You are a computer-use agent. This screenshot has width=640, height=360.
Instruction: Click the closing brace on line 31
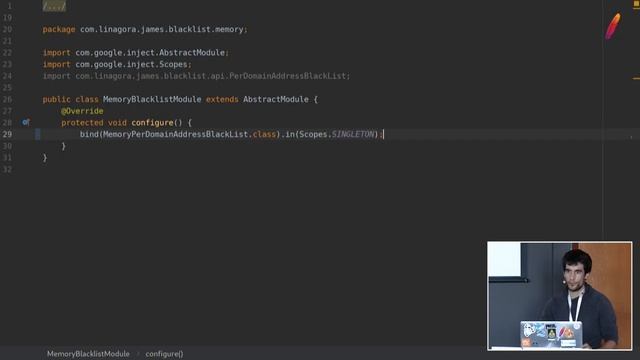click(45, 158)
